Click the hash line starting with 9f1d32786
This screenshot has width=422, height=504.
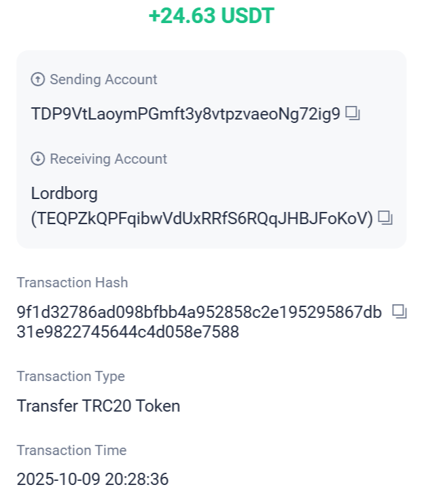tap(199, 312)
